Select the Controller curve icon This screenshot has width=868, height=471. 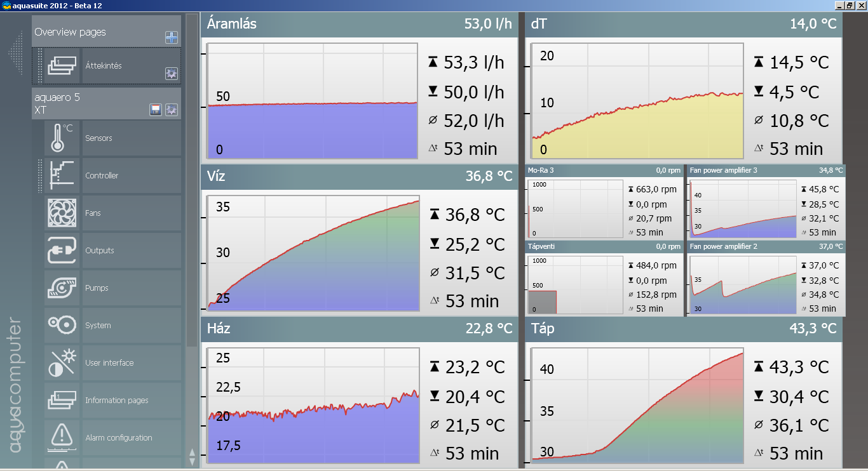pos(63,176)
